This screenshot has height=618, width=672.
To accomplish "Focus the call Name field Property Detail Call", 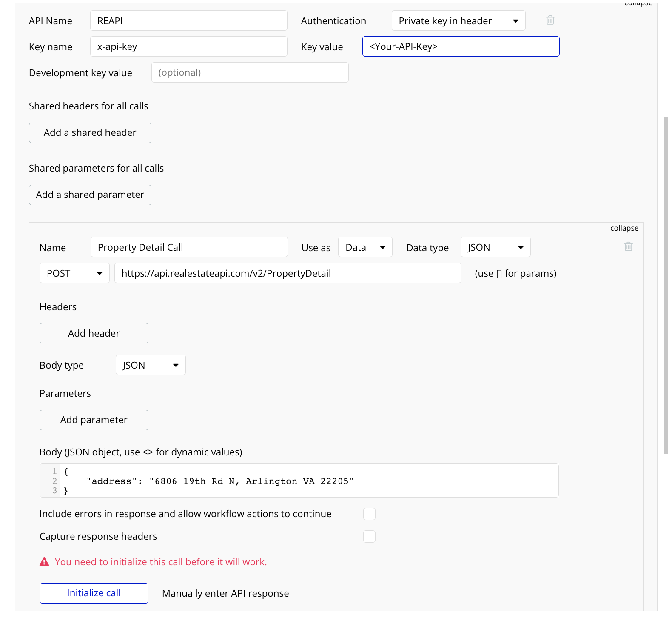I will 189,247.
